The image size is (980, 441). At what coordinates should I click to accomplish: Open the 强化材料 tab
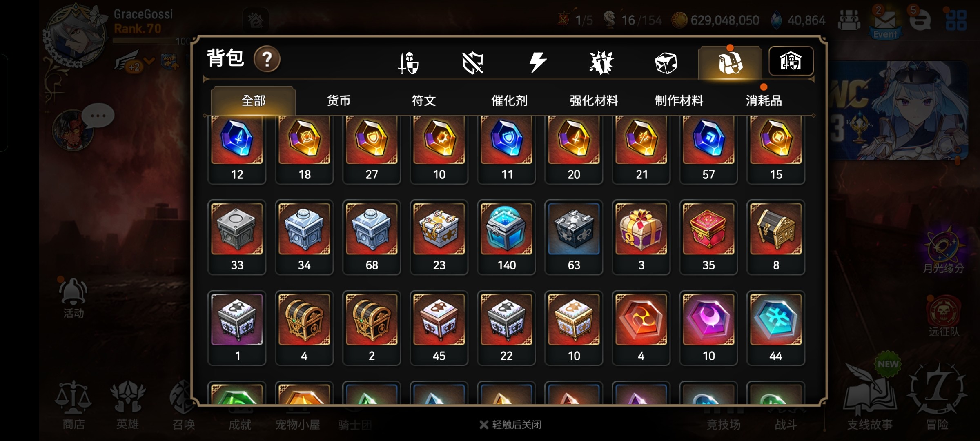coord(594,100)
